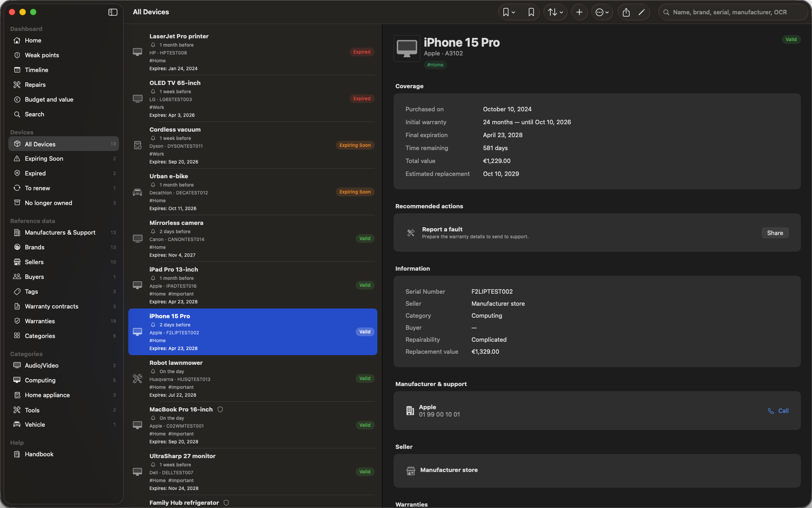The height and width of the screenshot is (508, 812).
Task: Open Weak points in the sidebar
Action: 64,55
